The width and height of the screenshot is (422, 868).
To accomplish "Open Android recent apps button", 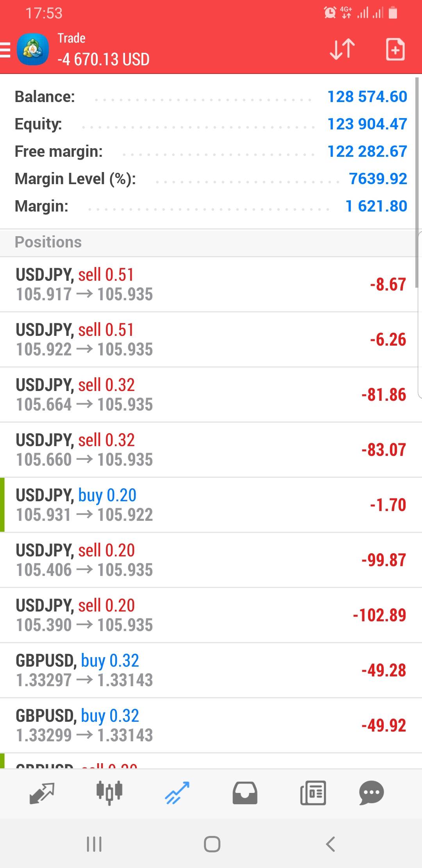I will [94, 844].
